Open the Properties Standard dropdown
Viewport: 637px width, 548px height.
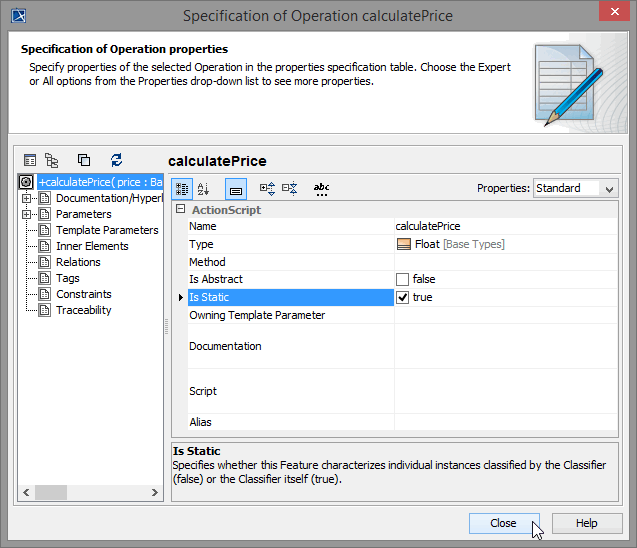575,188
